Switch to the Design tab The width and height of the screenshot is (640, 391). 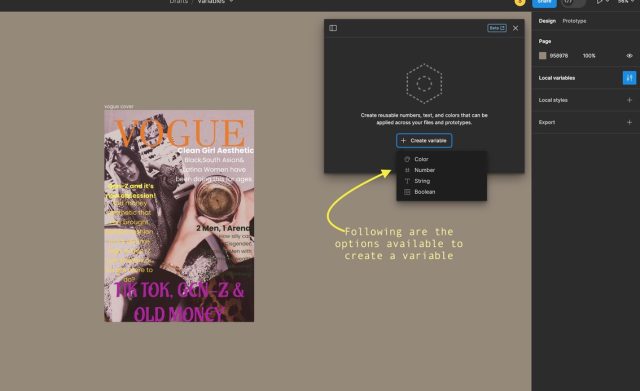(x=547, y=21)
